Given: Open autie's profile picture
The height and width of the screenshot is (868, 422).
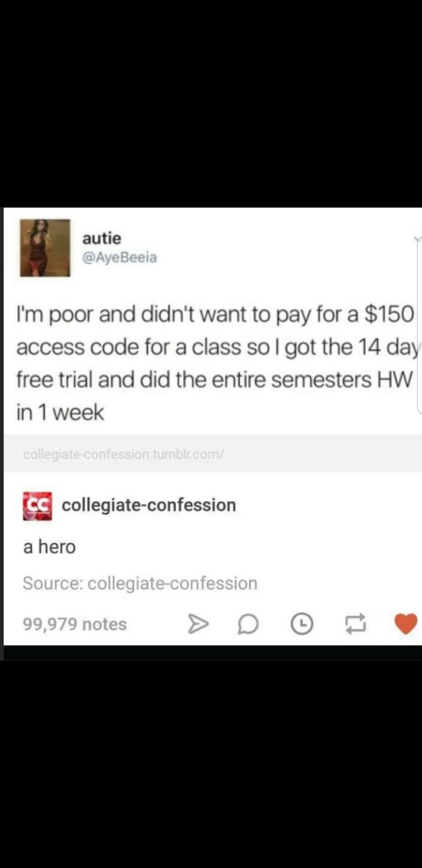Looking at the screenshot, I should [x=45, y=248].
